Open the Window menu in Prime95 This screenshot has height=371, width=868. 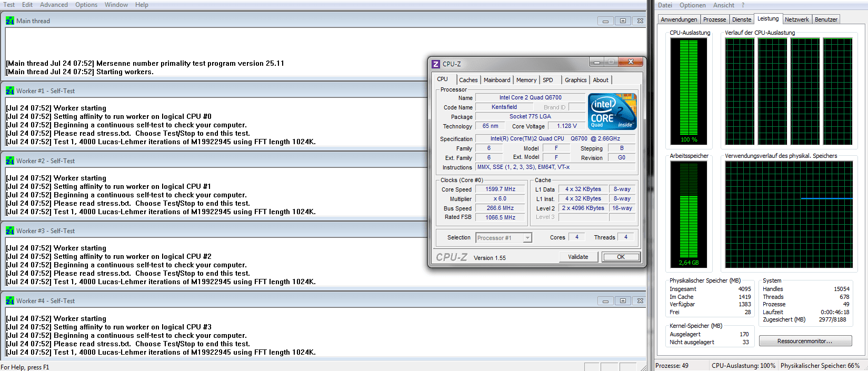click(x=116, y=5)
